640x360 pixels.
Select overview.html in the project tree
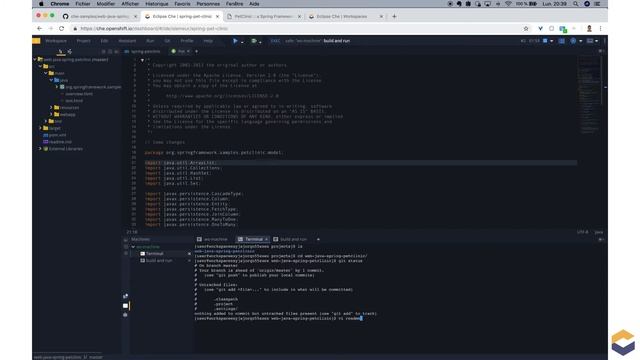tap(79, 94)
